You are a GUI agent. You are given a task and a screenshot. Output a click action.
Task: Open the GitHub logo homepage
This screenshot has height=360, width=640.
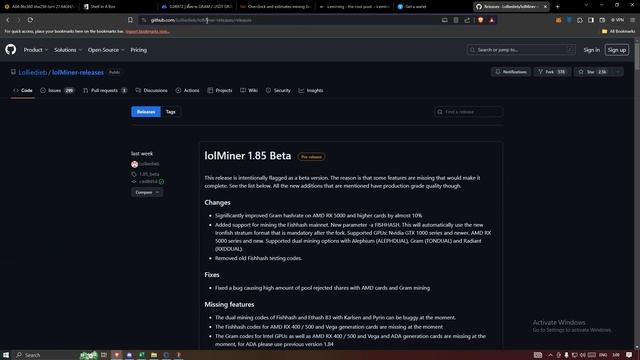tap(11, 50)
